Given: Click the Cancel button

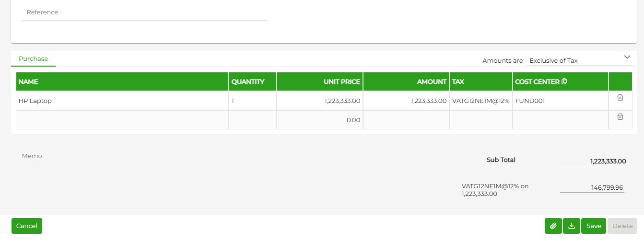Looking at the screenshot, I should pos(27,226).
